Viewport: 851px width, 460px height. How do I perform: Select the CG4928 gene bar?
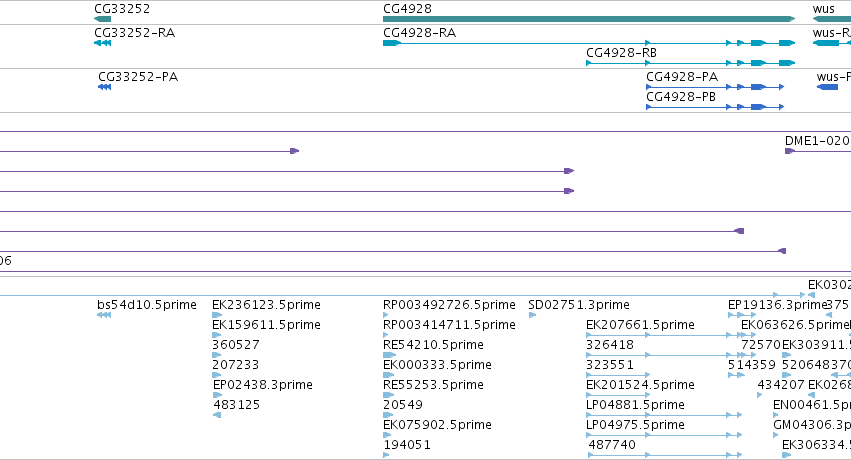(x=589, y=19)
